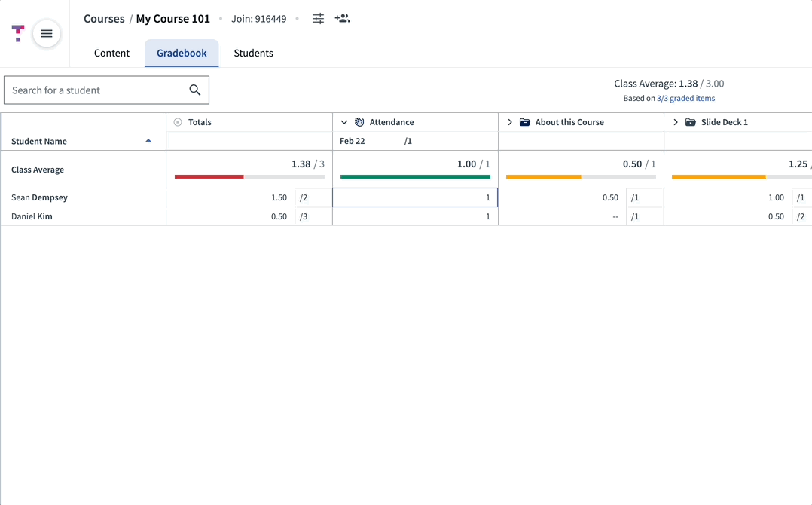
Task: Click Sean Dempsey's total 1.50
Action: pyautogui.click(x=279, y=197)
